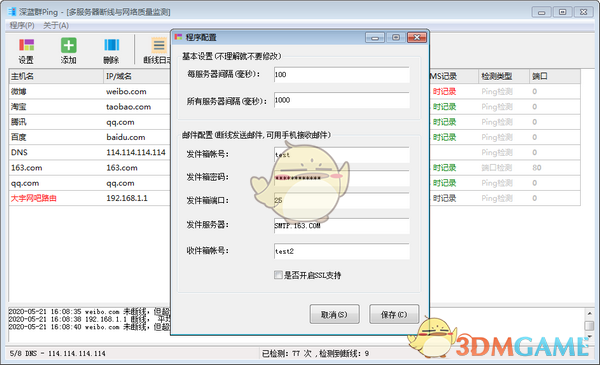Click the 发件箱端口 port field

coord(342,200)
